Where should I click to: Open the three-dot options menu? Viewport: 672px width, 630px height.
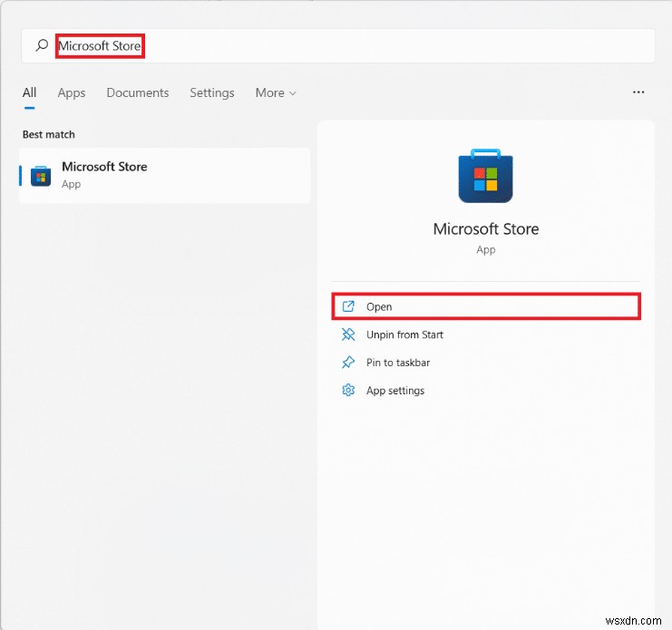coord(638,92)
